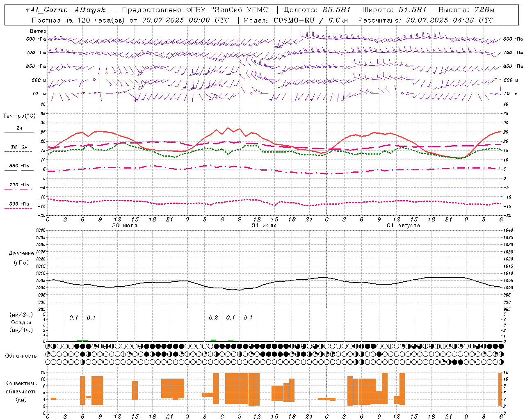Click the Ветер wind panel label
Viewport: 525px width, 420px height.
coord(38,31)
